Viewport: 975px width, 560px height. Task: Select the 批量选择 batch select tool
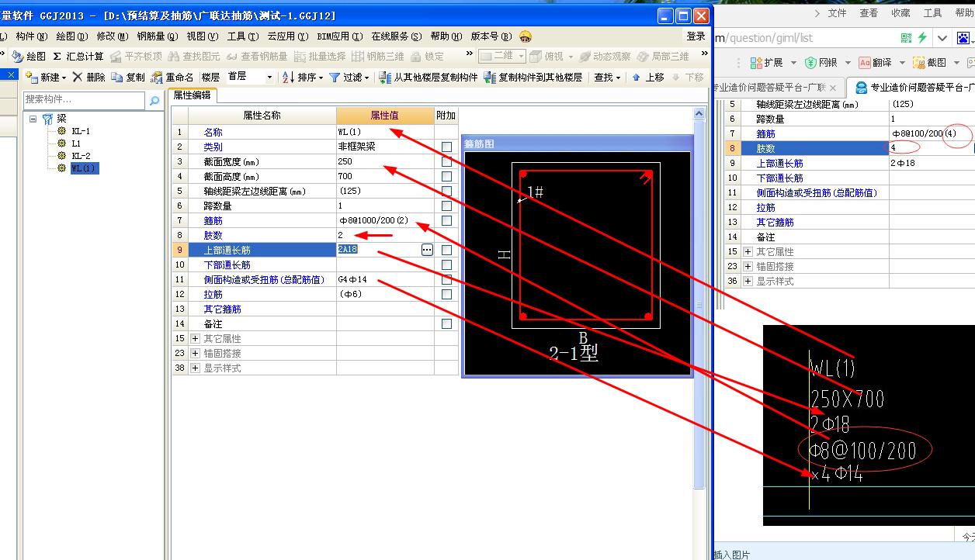pos(320,56)
